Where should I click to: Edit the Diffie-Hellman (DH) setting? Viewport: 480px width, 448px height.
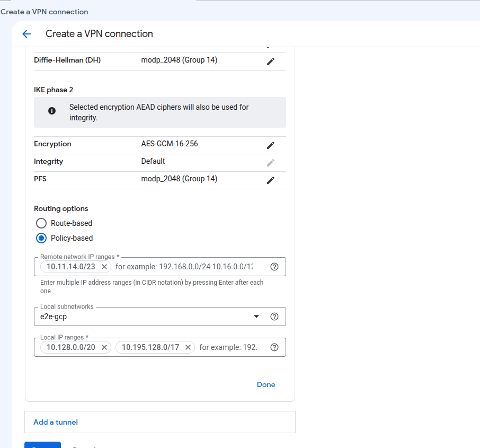[271, 62]
